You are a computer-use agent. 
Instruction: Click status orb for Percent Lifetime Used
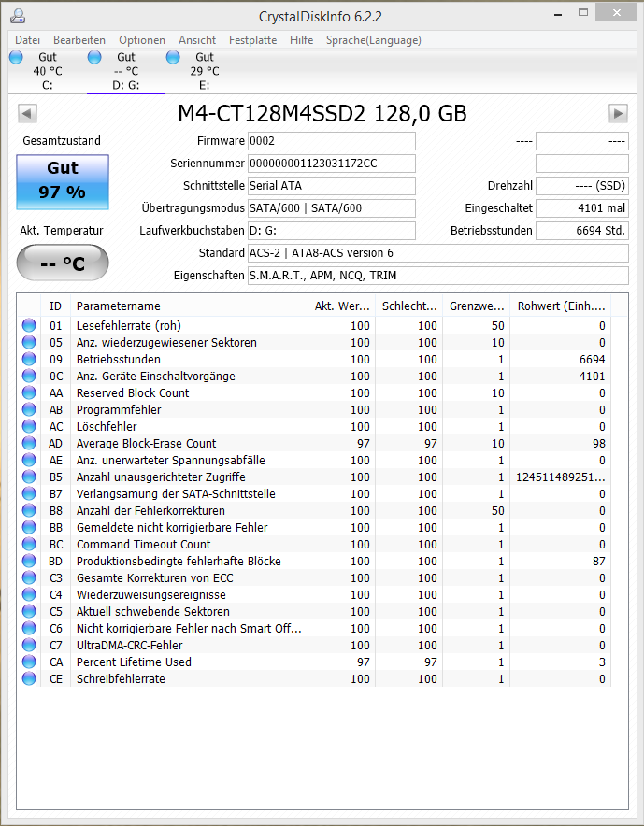click(x=29, y=662)
